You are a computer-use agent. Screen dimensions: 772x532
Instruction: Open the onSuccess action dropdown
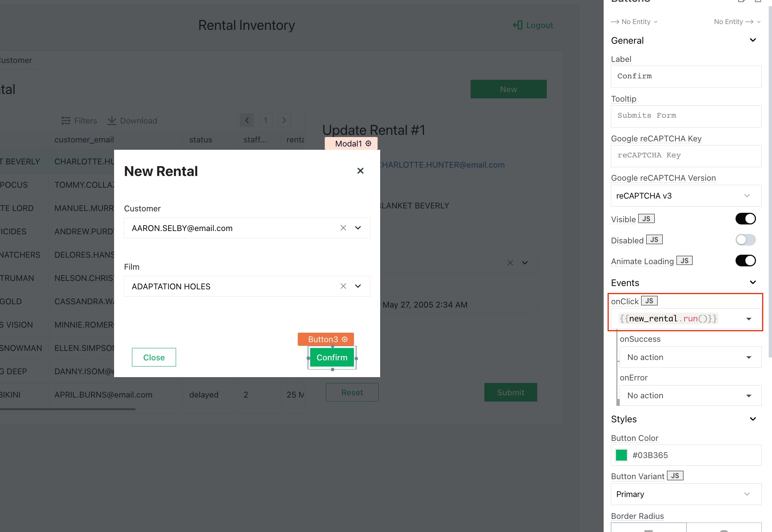(x=690, y=357)
